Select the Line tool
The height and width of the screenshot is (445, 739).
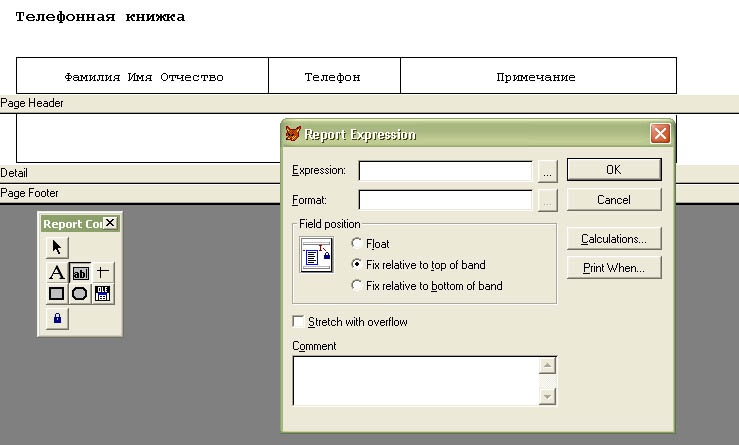[103, 272]
